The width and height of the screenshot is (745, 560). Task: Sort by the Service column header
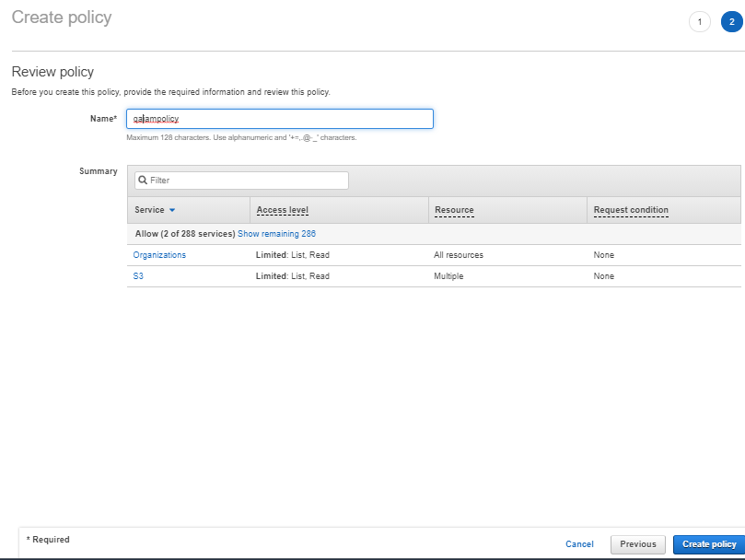(149, 210)
